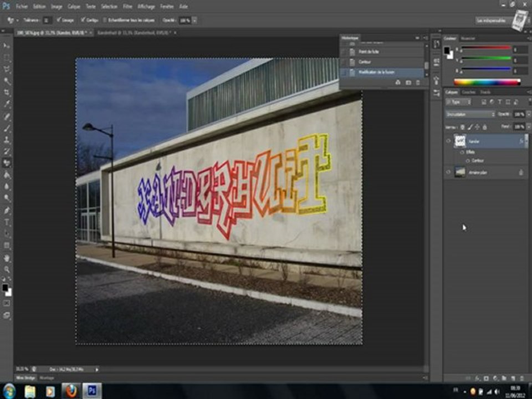Image resolution: width=532 pixels, height=399 pixels.
Task: Open the layer blend mode dropdown
Action: 470,114
